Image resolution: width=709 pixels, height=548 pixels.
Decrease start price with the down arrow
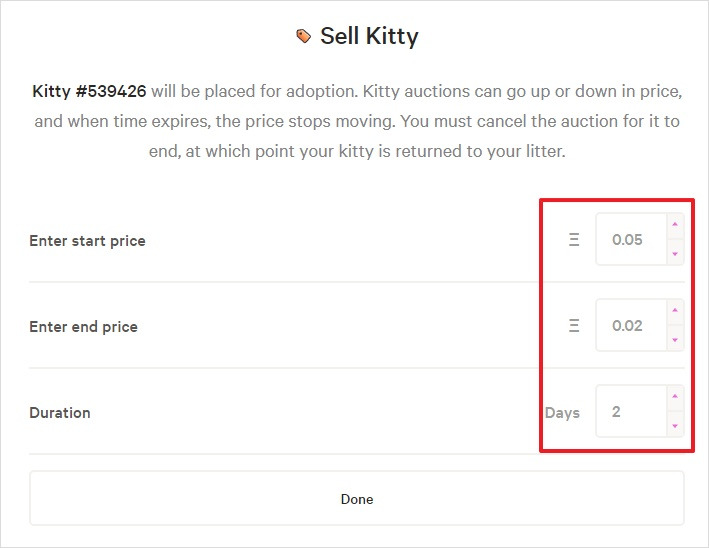click(x=675, y=254)
